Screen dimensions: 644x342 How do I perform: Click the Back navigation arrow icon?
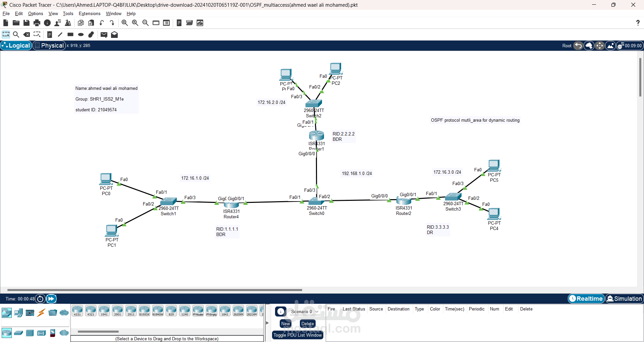point(578,46)
